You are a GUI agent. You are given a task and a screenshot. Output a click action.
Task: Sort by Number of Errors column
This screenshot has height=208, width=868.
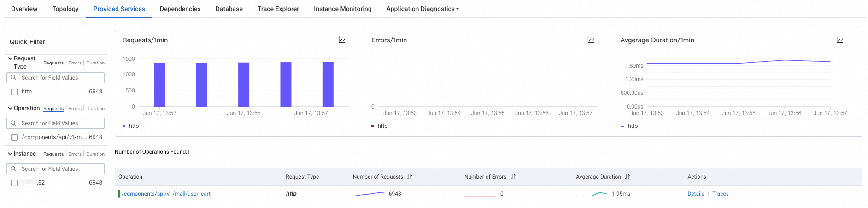513,177
